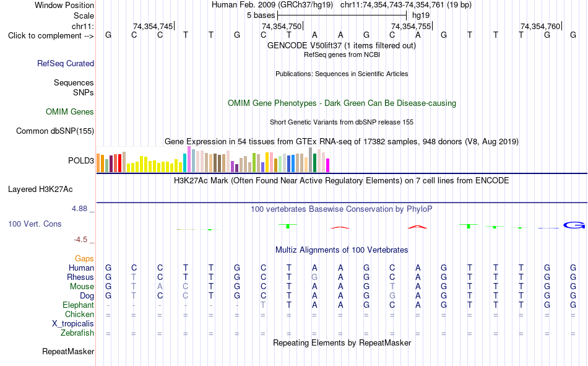This screenshot has width=588, height=366.
Task: Click the -4.5 PhyloP lower scale value
Action: [80, 240]
